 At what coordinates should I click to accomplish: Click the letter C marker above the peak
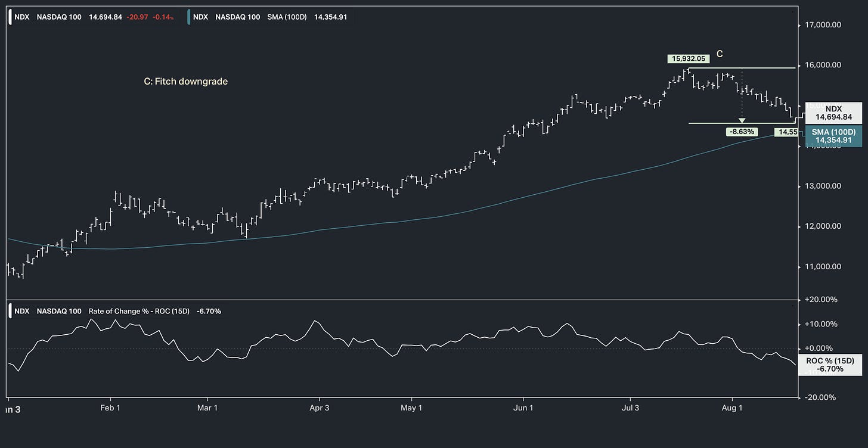[720, 54]
